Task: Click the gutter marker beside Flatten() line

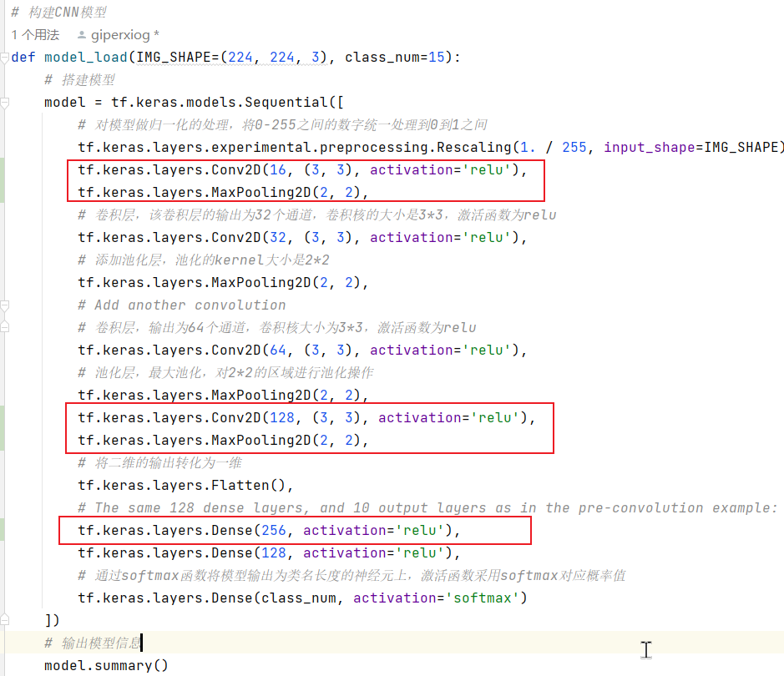Action: 3,485
